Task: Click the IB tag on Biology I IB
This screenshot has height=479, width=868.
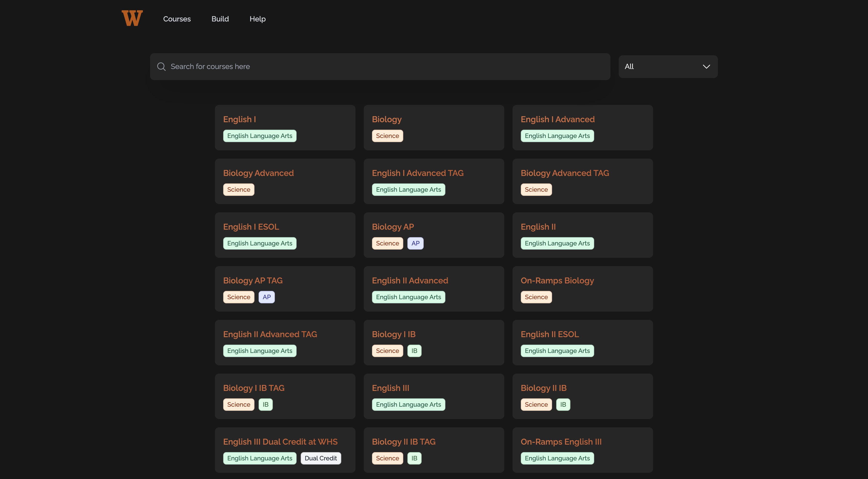Action: click(x=414, y=351)
